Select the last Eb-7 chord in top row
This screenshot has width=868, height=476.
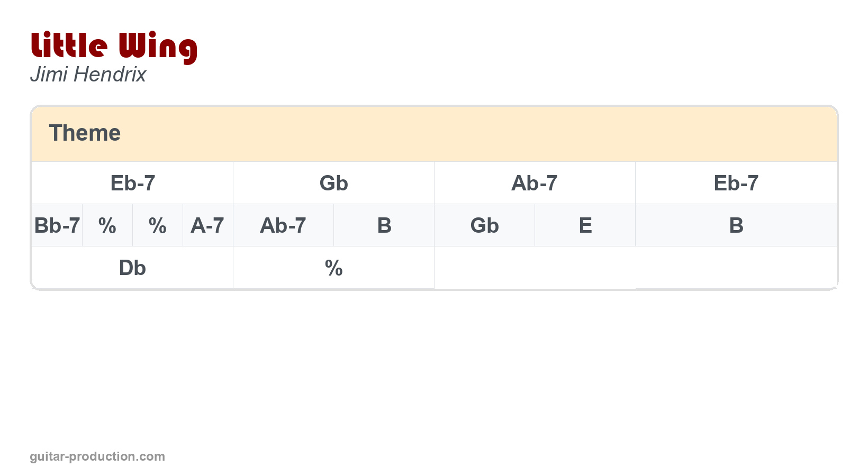click(736, 184)
